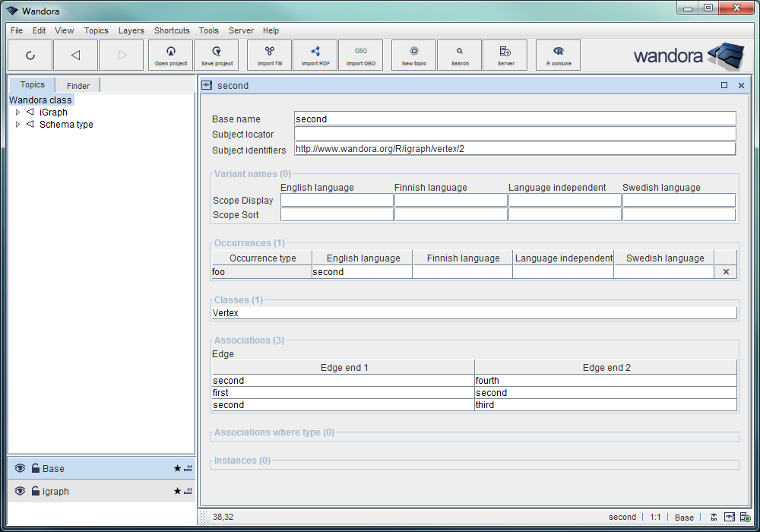Hide the igraph layer with eye icon
Screen dimensions: 760x532
point(20,492)
